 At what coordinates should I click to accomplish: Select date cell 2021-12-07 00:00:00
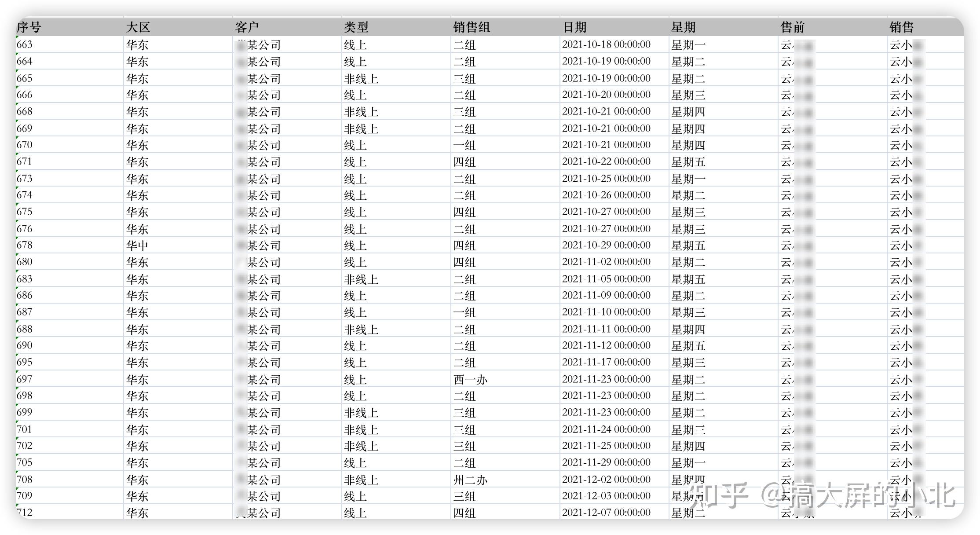click(x=606, y=513)
